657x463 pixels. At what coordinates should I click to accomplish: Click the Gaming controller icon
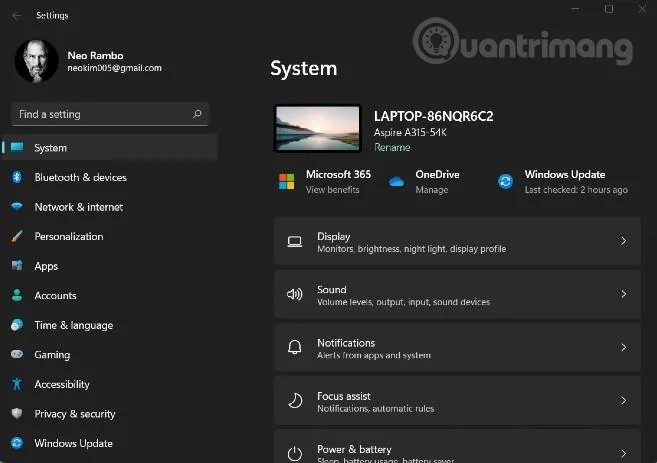(x=17, y=354)
